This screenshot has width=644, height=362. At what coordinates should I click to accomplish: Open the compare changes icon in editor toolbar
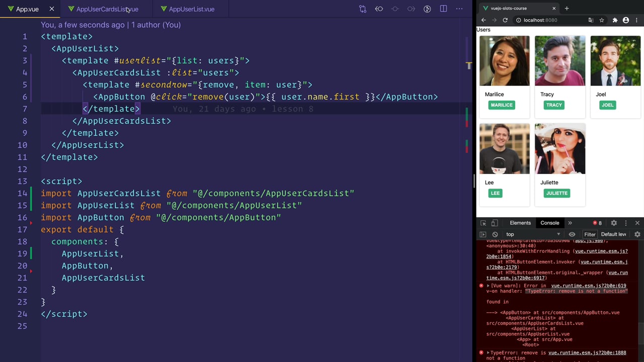[x=363, y=9]
